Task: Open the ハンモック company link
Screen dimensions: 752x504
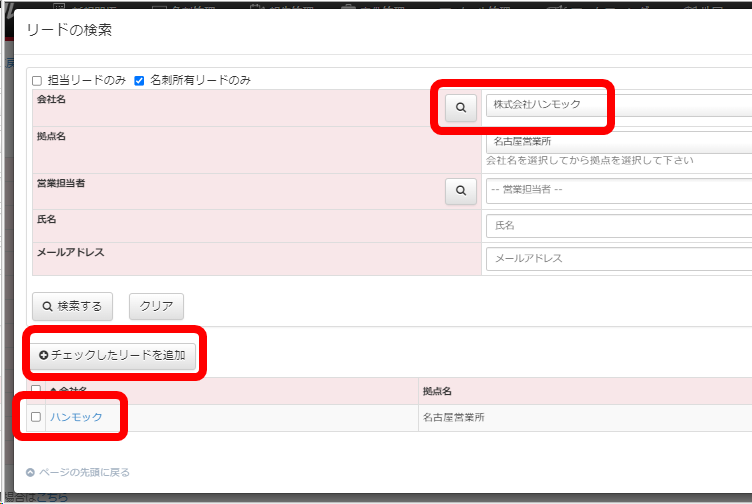Action: coord(76,417)
